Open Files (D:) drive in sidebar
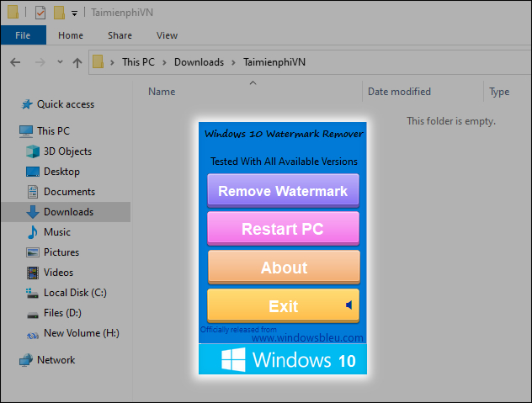Screen dimensions: 532x403 click(62, 313)
